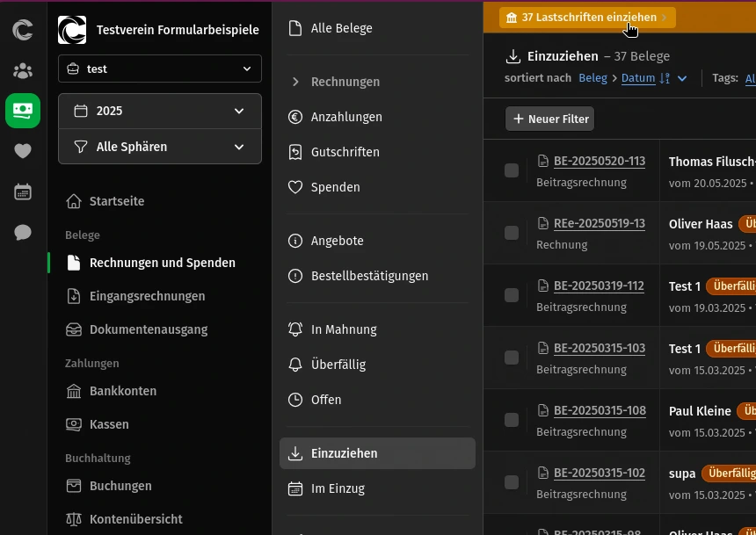Open the calendar icon in left rail

click(x=23, y=192)
